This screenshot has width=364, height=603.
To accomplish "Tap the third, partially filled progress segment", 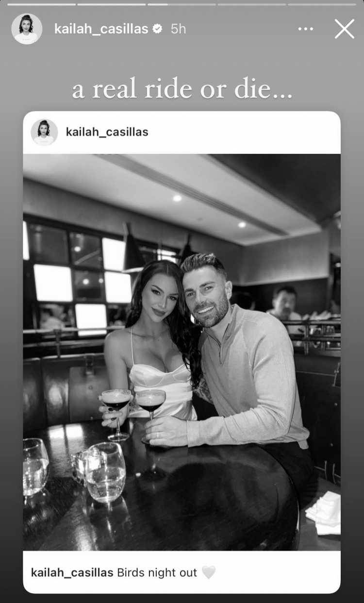I will (182, 4).
